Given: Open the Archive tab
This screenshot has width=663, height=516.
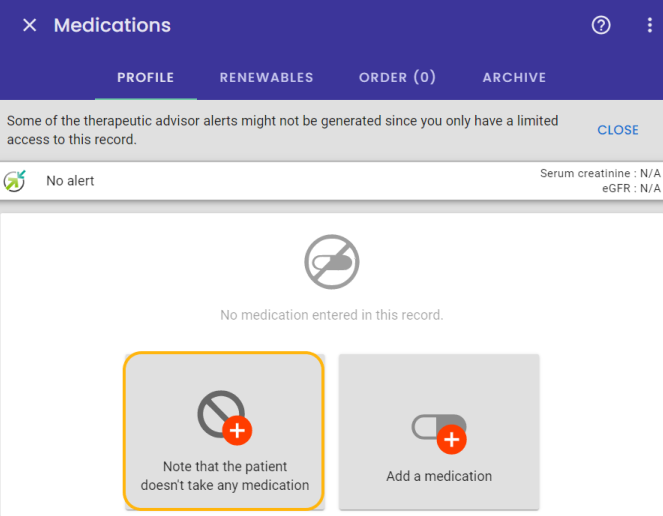Looking at the screenshot, I should [x=514, y=77].
